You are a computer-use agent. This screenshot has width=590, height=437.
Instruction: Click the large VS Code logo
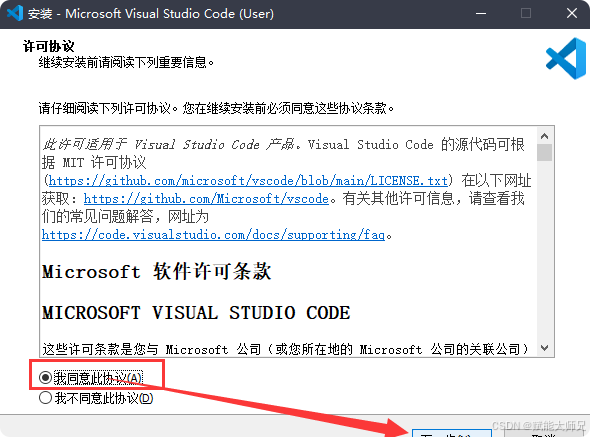[566, 58]
